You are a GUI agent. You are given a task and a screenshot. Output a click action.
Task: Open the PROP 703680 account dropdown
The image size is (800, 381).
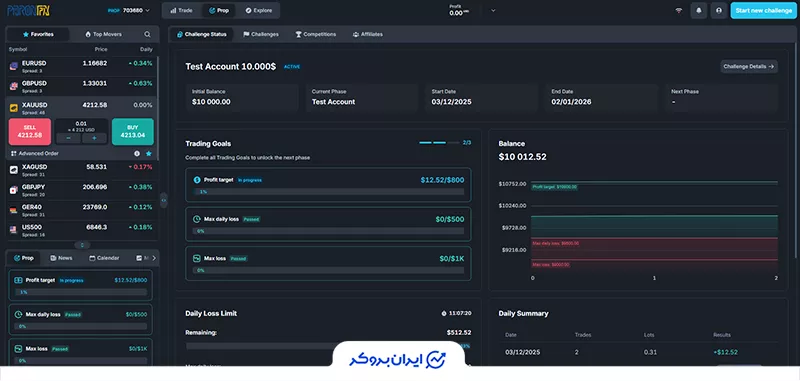pos(129,10)
